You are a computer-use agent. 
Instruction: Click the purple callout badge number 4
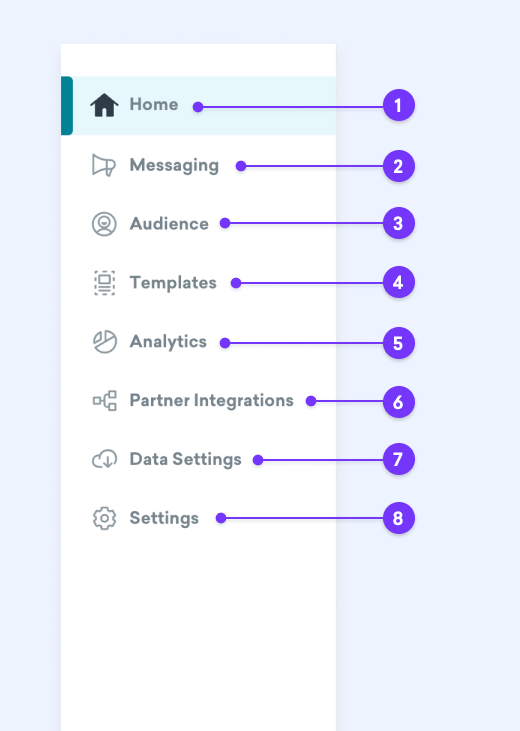tap(398, 282)
